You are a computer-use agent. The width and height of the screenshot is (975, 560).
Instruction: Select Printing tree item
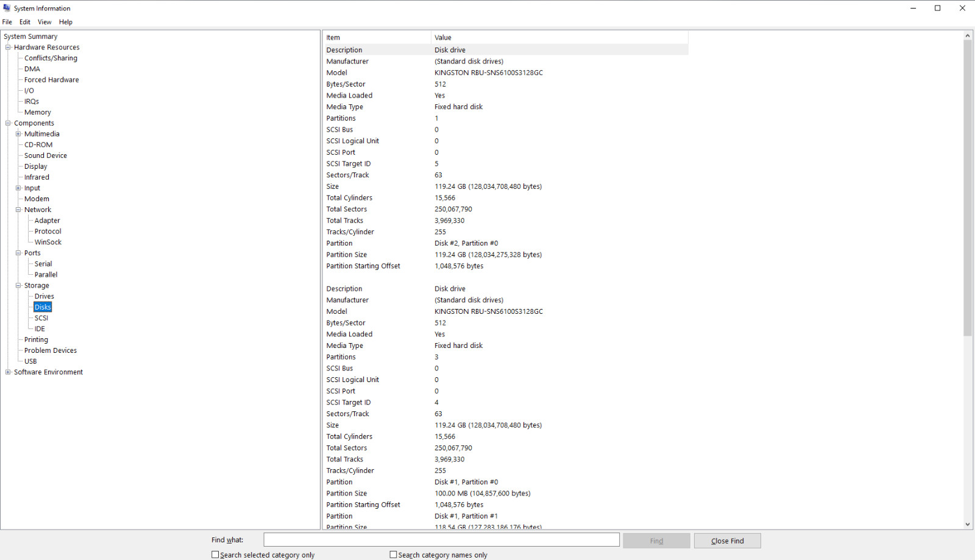tap(36, 340)
